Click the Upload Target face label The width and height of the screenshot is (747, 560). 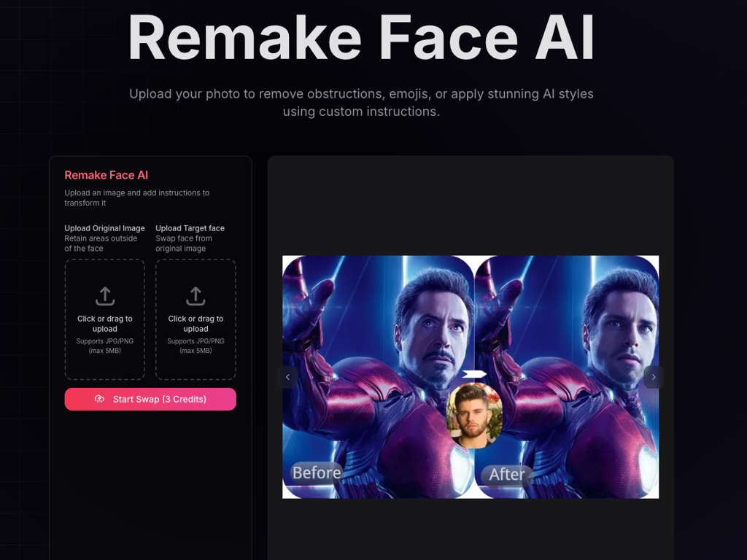(190, 228)
